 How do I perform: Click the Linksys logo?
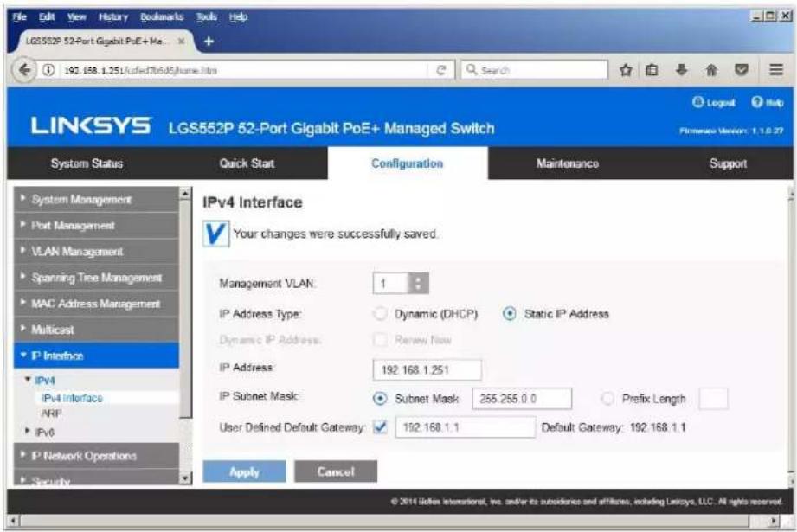(x=91, y=126)
